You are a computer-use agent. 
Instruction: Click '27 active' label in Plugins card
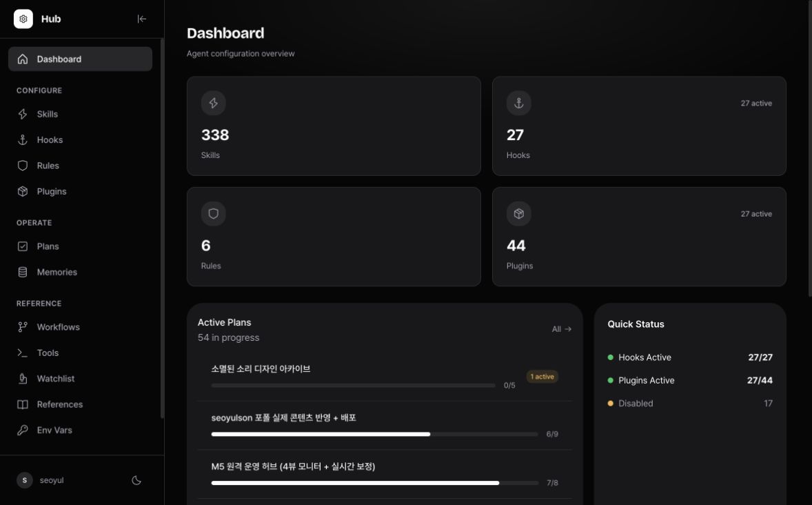point(756,214)
